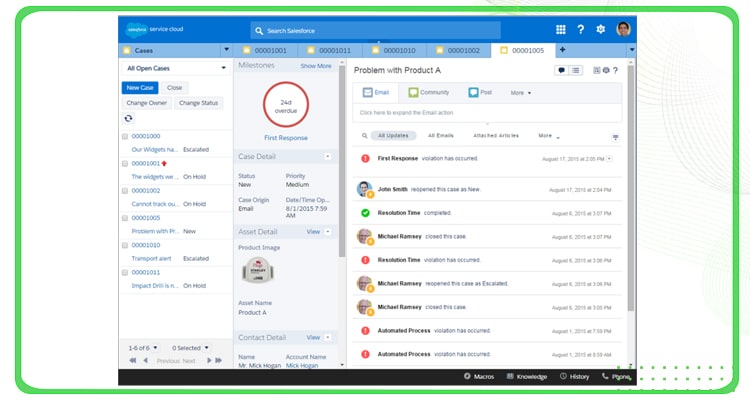Screen dimensions: 750x400
Task: Select the checkbox for case 00001005
Action: 125,217
